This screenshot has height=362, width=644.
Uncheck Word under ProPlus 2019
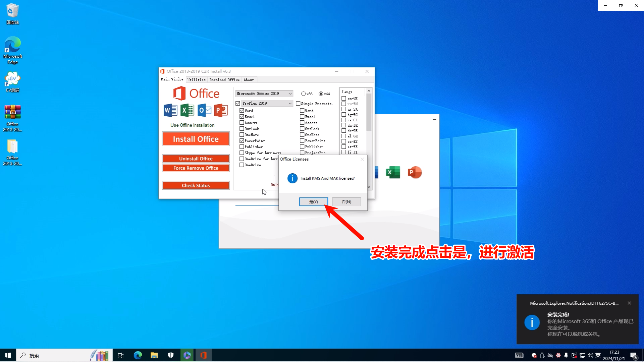242,111
